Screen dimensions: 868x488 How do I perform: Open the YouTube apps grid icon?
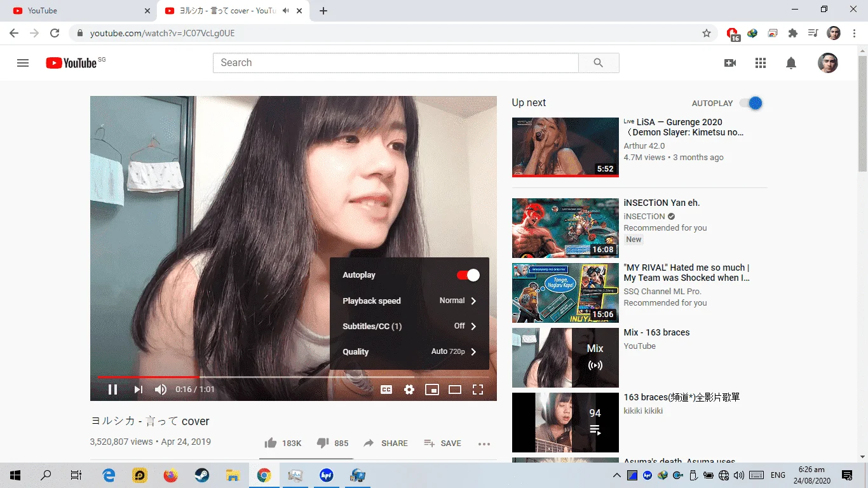click(x=761, y=63)
